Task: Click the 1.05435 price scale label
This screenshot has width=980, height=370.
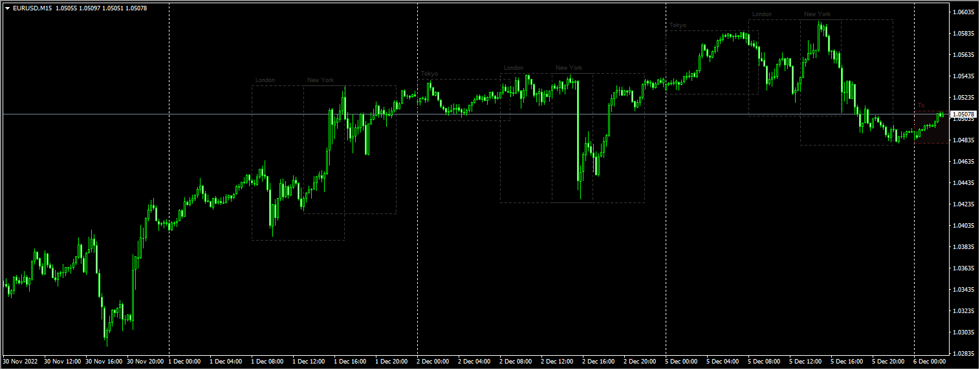Action: [964, 76]
